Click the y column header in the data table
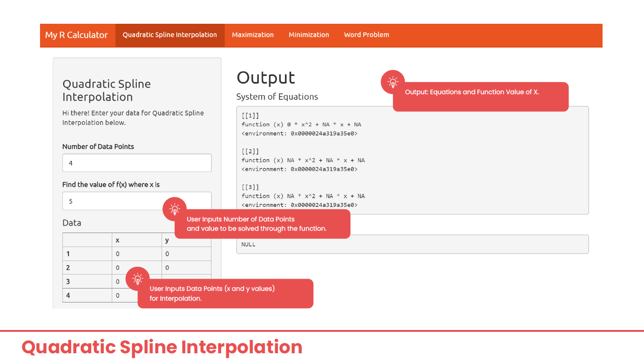 click(x=186, y=240)
